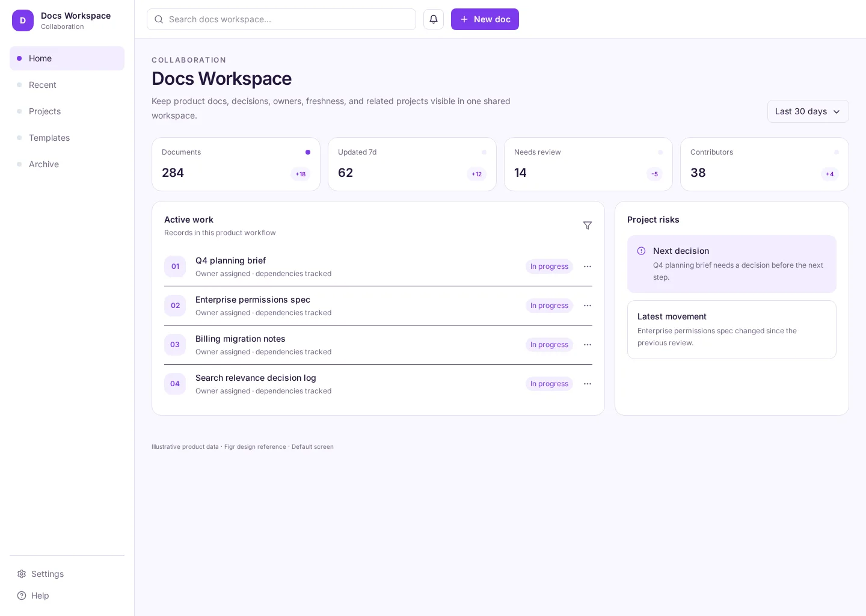The image size is (866, 616).
Task: Expand the Last 30 days dropdown
Action: pyautogui.click(x=808, y=111)
